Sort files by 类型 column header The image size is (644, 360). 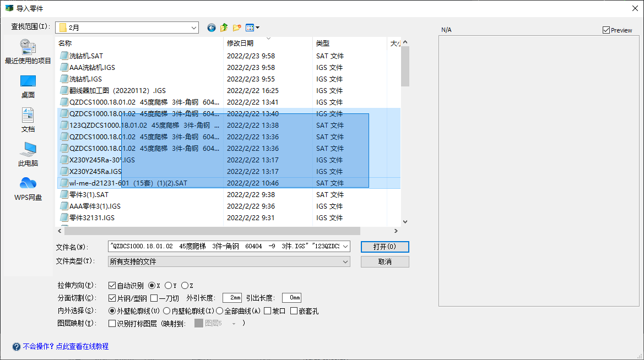click(x=322, y=43)
